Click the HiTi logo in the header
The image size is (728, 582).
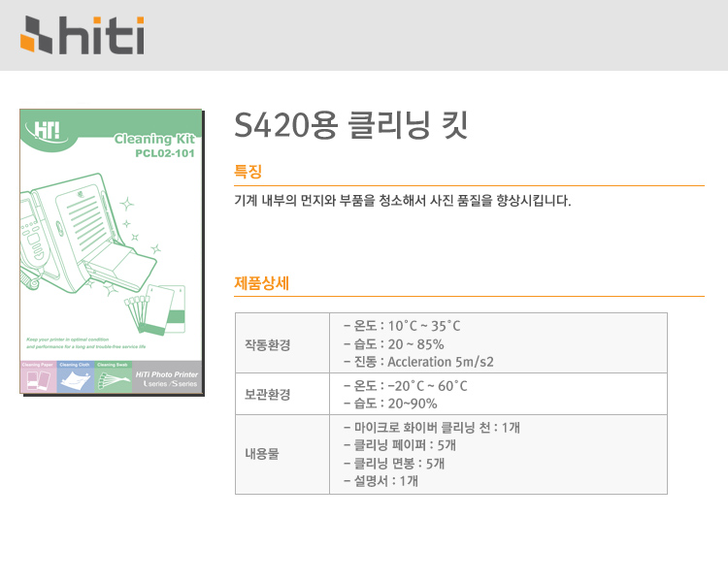pyautogui.click(x=83, y=36)
